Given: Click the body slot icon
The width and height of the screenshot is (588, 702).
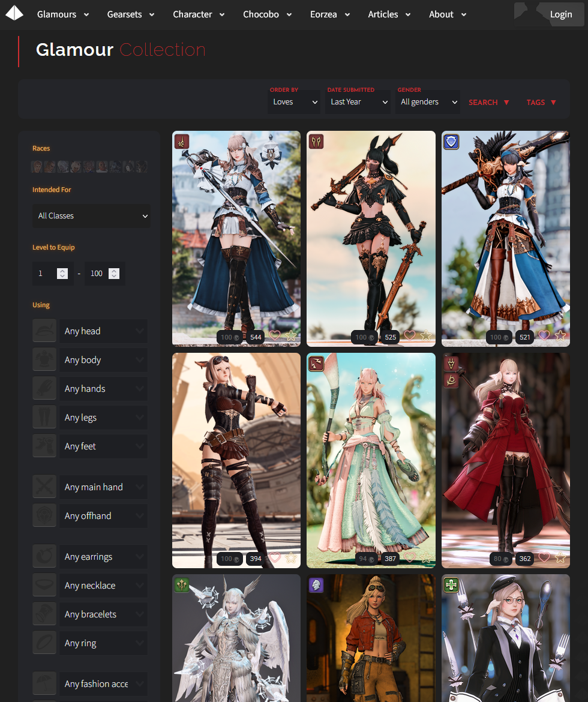Looking at the screenshot, I should (x=44, y=359).
